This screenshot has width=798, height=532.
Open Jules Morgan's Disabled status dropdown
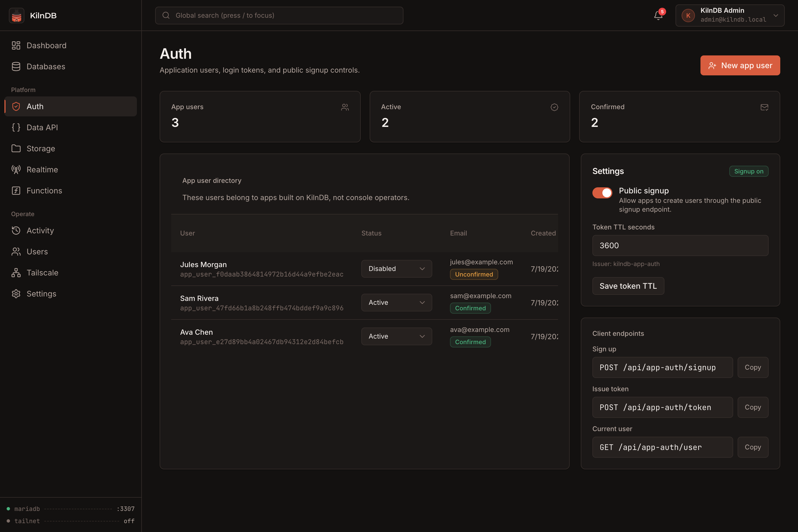tap(396, 269)
